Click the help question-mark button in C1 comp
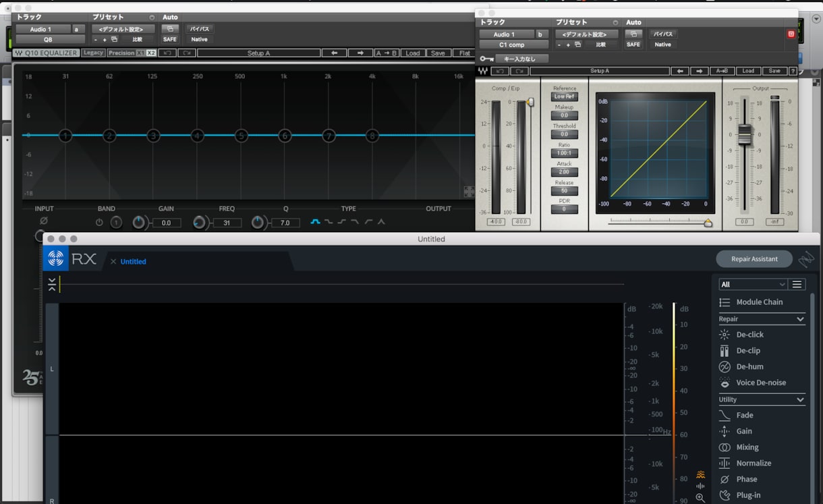The width and height of the screenshot is (823, 504). pyautogui.click(x=793, y=71)
